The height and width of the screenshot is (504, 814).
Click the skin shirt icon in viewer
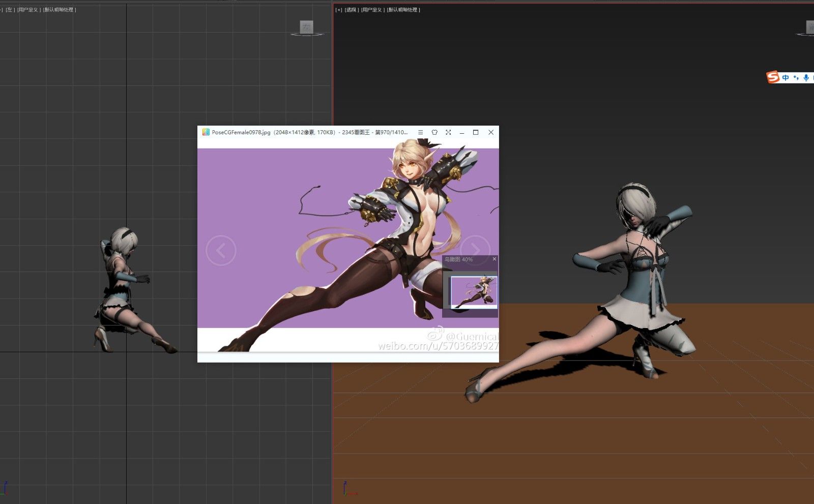click(x=434, y=132)
